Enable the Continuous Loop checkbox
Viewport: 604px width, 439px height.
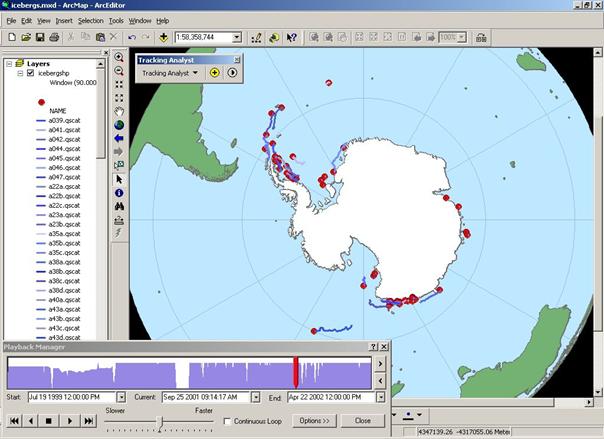(x=228, y=421)
